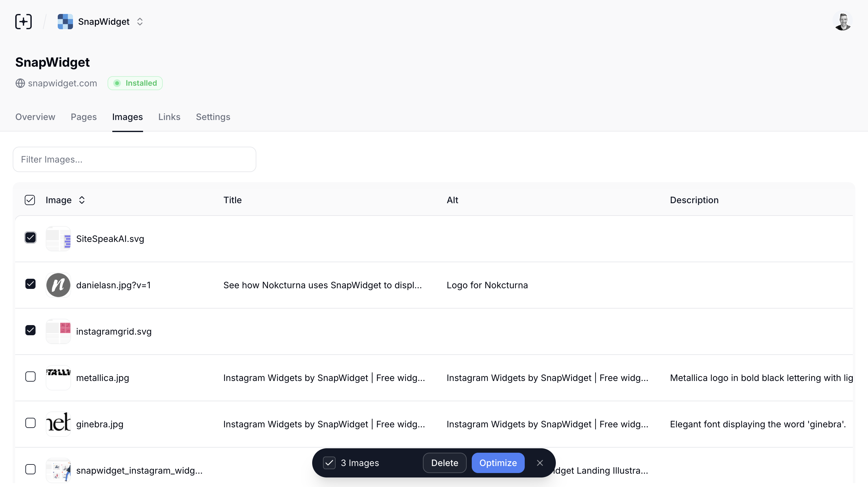Open the Settings tab
This screenshot has width=868, height=487.
tap(213, 117)
